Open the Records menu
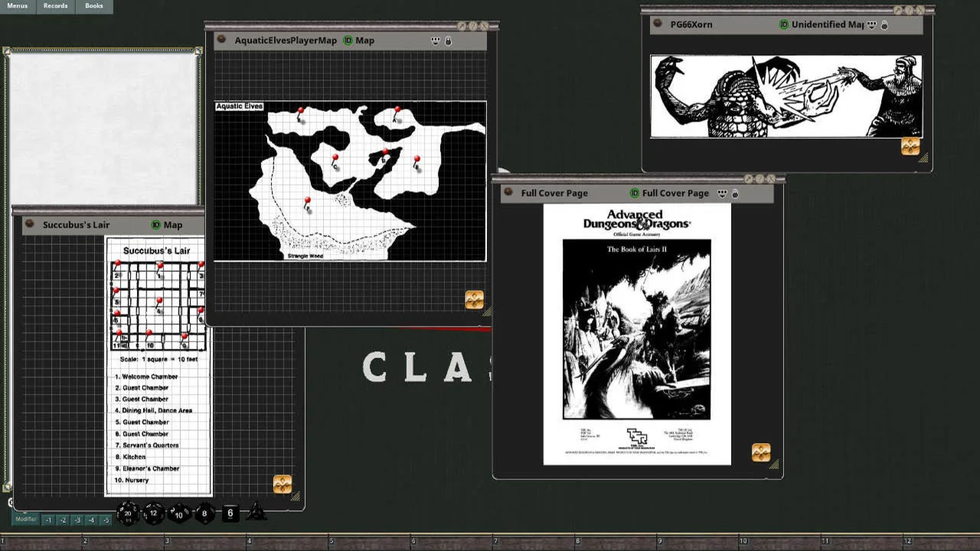 point(55,6)
